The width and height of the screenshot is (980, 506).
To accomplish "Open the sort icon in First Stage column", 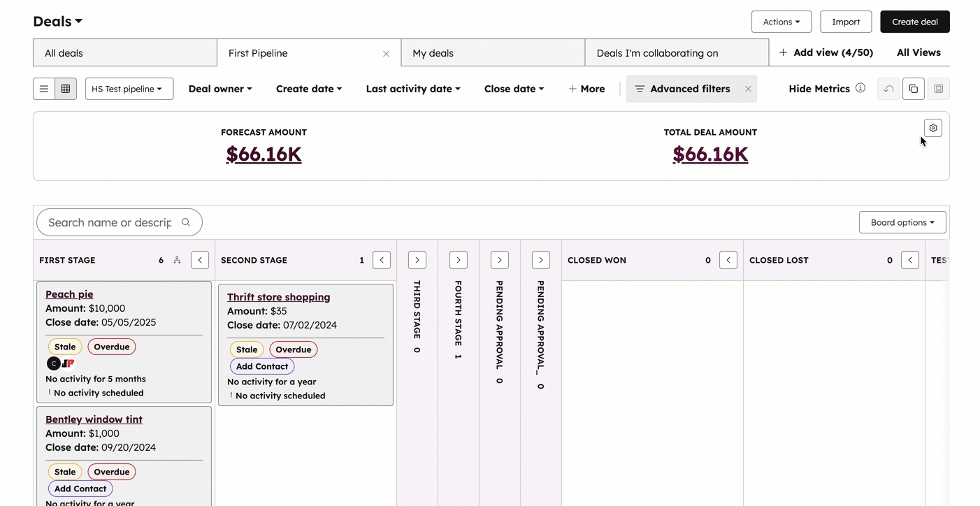I will 177,259.
